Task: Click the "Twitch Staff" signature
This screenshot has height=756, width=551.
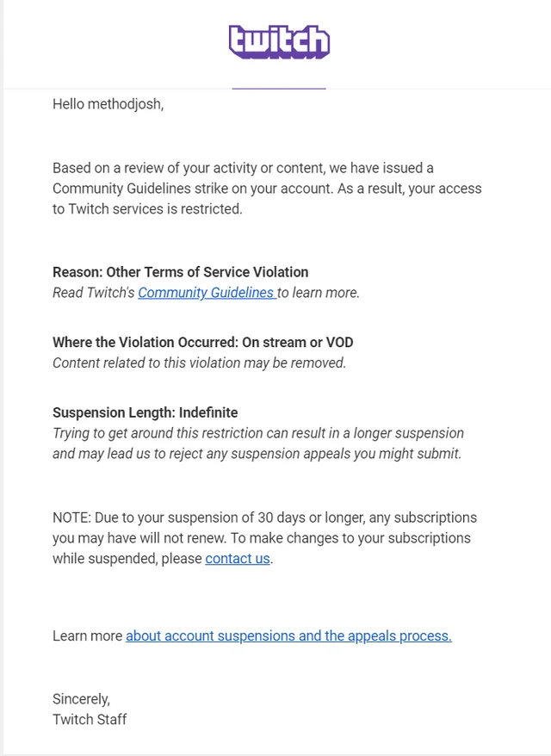Action: 90,719
